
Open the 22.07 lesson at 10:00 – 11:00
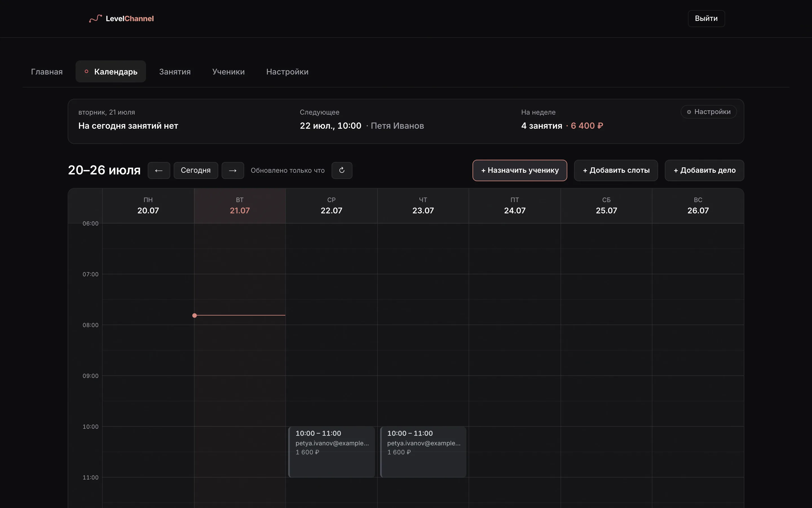click(332, 452)
